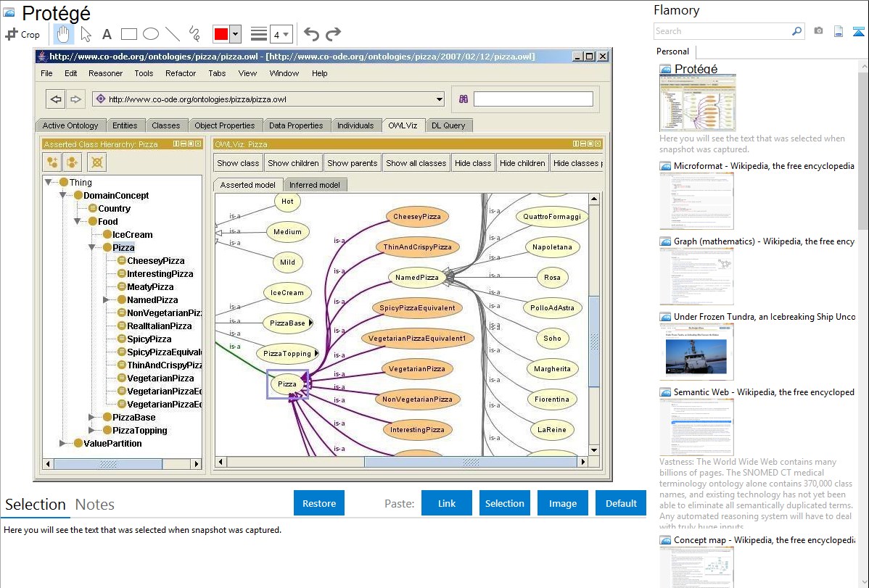
Task: Click the Flamory search field
Action: (722, 31)
